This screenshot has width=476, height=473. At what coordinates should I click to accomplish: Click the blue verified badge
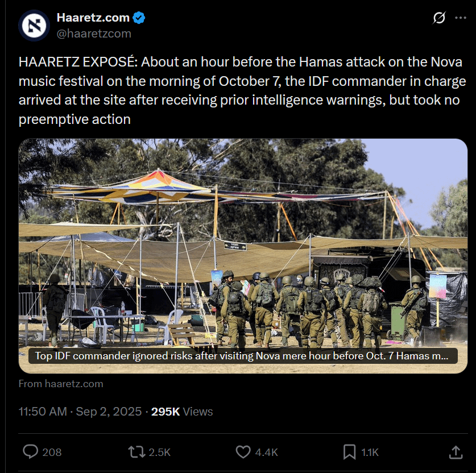coord(139,18)
